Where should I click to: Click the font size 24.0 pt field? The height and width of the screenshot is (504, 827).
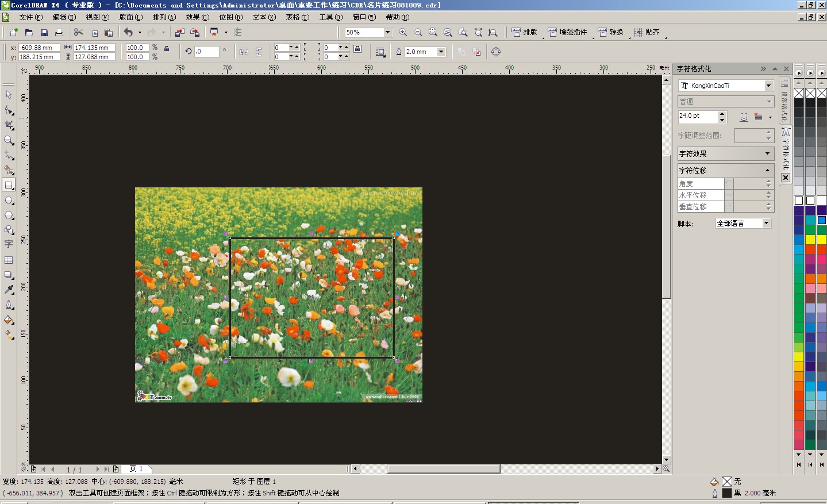(x=698, y=116)
